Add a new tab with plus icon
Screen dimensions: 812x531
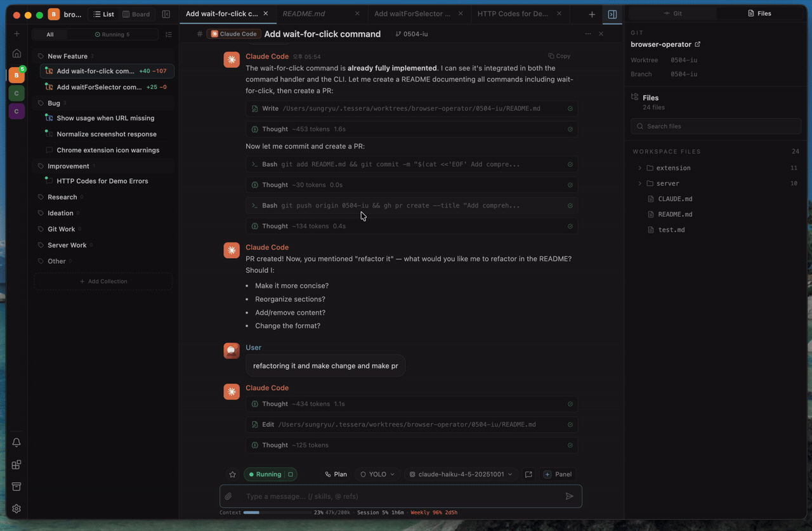pyautogui.click(x=592, y=14)
